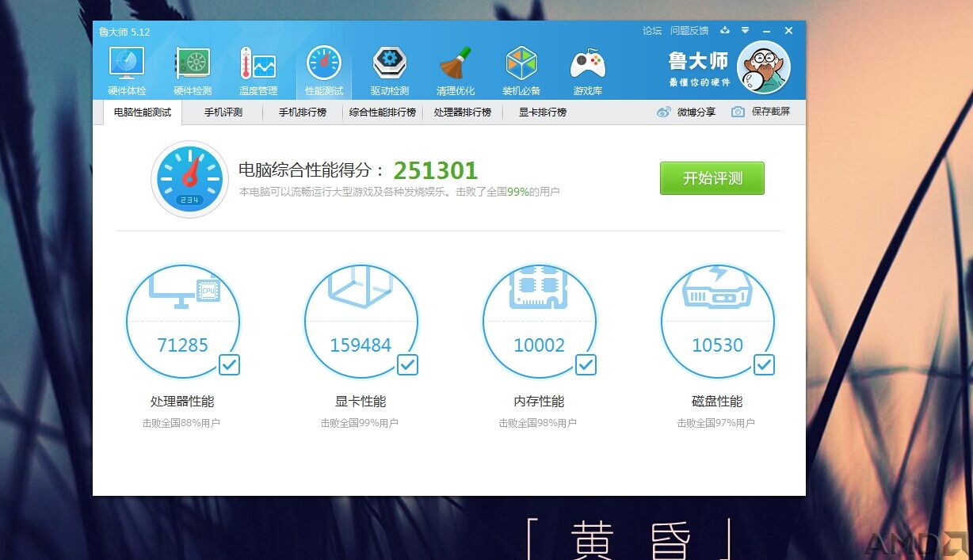Click the memory circle showing 10002
The height and width of the screenshot is (560, 973).
[540, 322]
